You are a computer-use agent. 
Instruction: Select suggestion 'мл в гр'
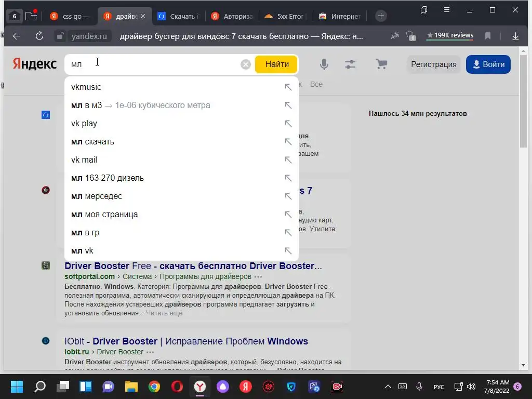(x=181, y=233)
